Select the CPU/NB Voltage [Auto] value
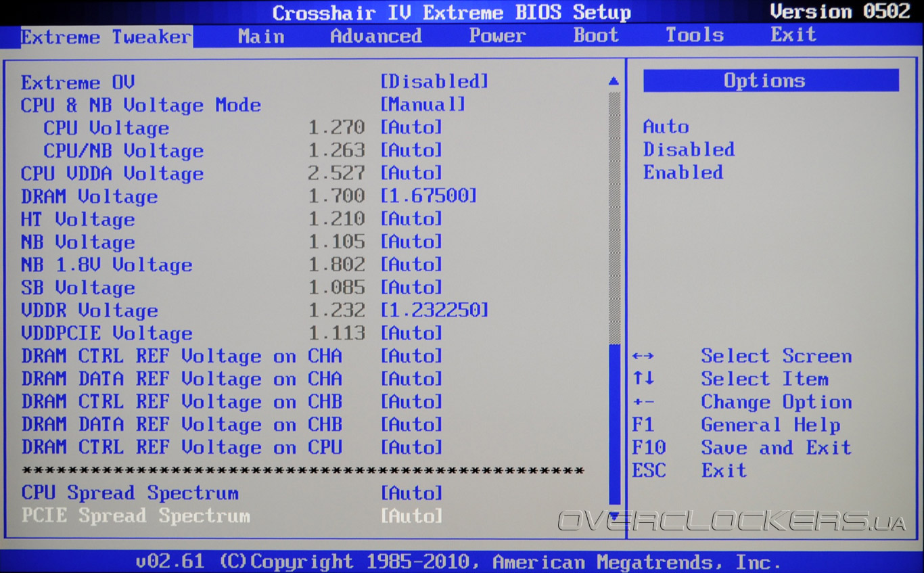This screenshot has height=573, width=924. (411, 150)
